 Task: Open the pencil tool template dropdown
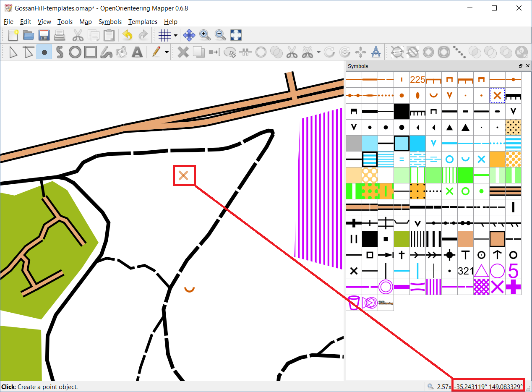click(x=167, y=52)
